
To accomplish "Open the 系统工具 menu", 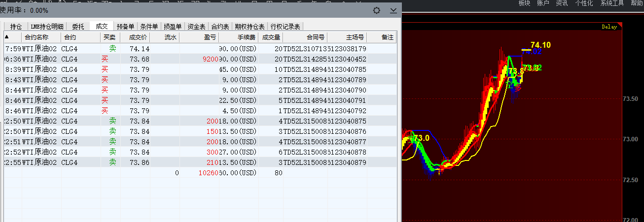I will tap(612, 3).
